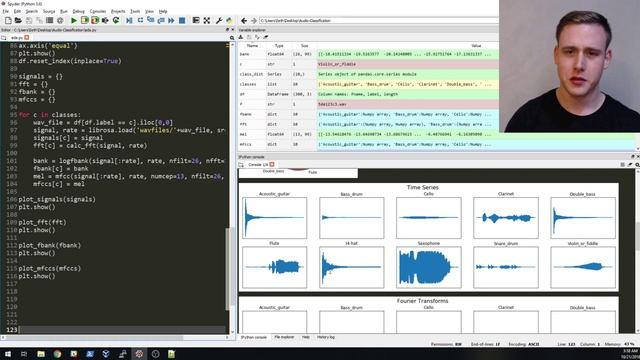Select the IPython console bottom tab
640x360 pixels.
point(253,337)
